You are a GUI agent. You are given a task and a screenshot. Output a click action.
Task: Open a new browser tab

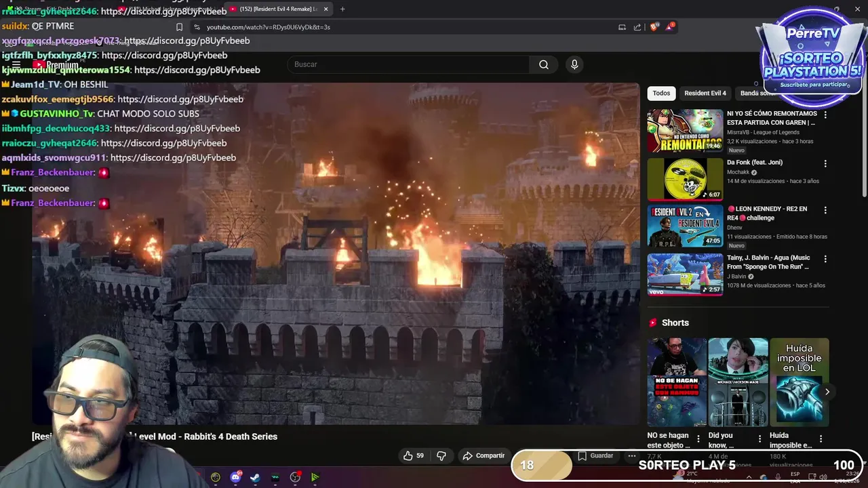coord(342,9)
